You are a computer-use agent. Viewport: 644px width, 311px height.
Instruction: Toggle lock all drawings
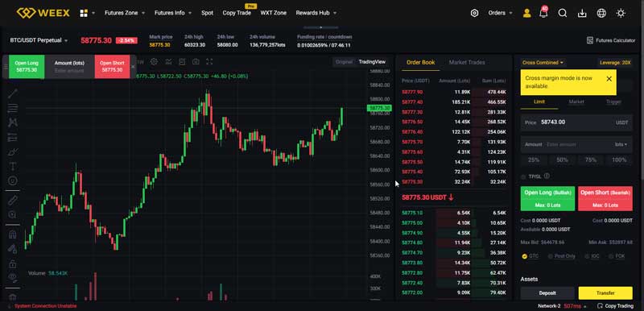click(x=13, y=263)
